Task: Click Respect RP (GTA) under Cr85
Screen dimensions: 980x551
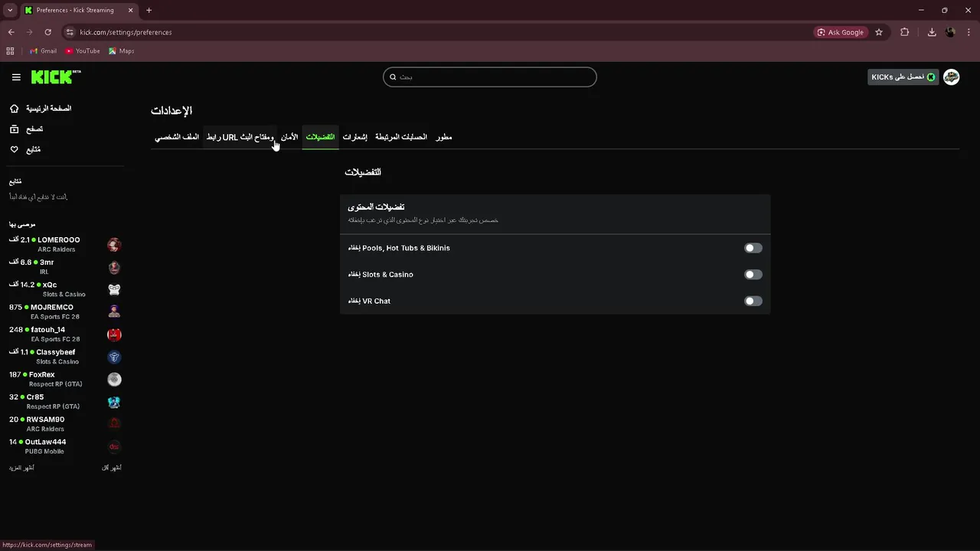Action: click(54, 406)
